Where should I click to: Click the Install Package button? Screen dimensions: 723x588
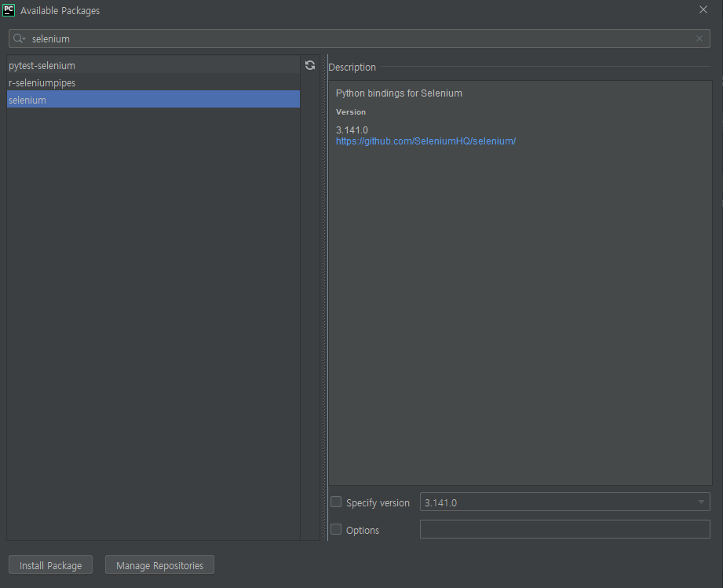(x=51, y=565)
